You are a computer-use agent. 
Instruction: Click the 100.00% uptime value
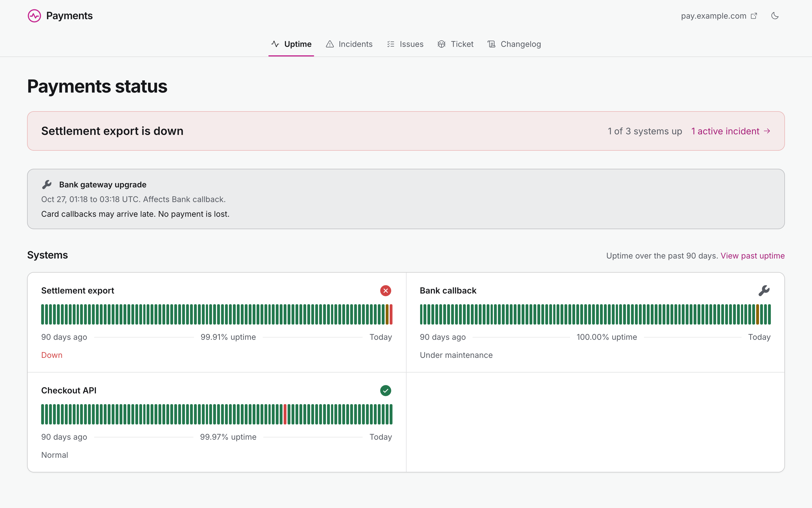point(607,337)
